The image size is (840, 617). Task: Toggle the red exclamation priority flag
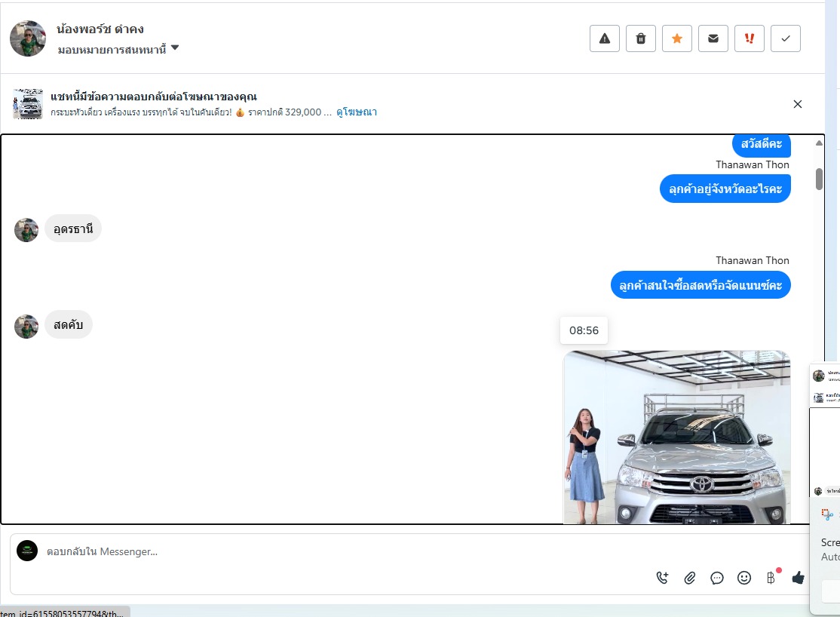coord(749,38)
